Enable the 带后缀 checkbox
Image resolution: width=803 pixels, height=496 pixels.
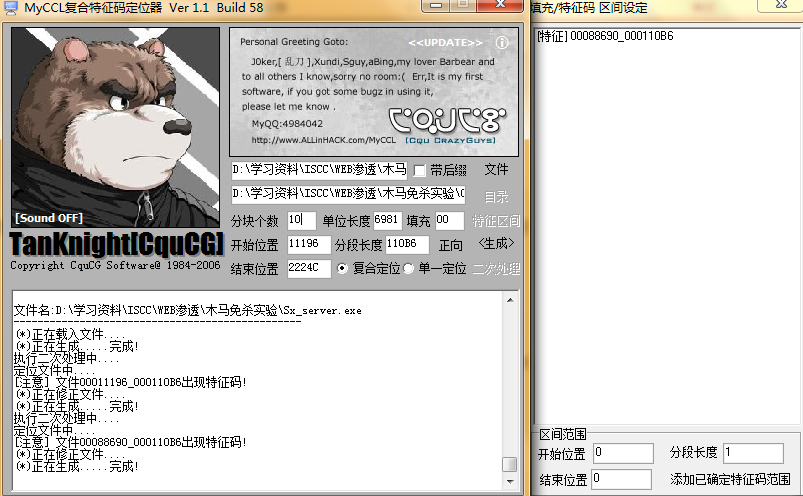(419, 170)
